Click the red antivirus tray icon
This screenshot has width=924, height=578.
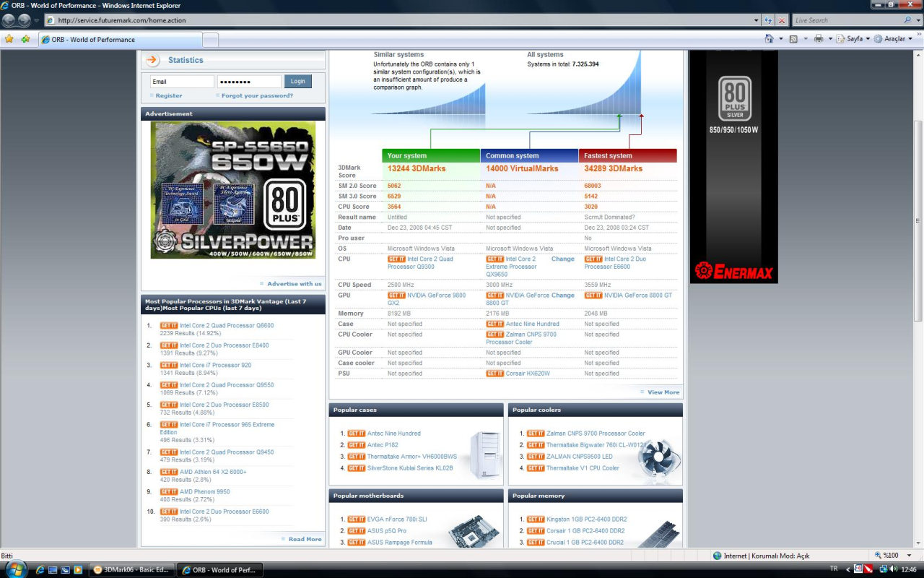pyautogui.click(x=868, y=569)
